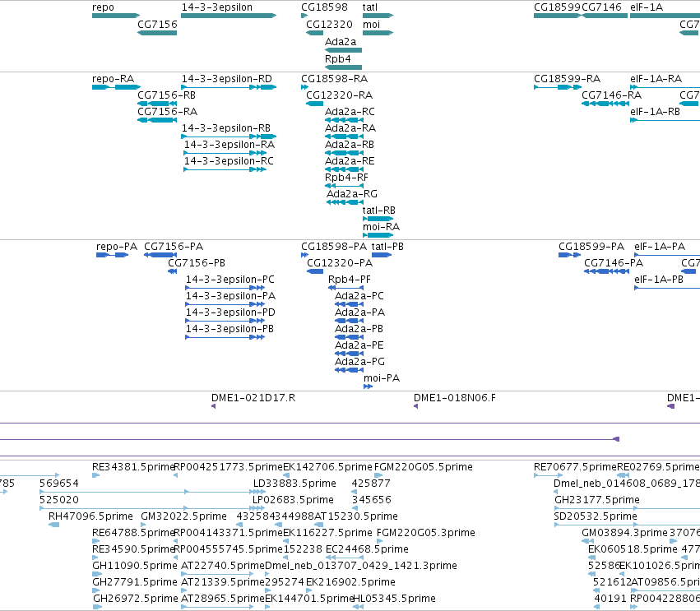Click transcript tatl-RB
700x611 pixels.
click(379, 211)
